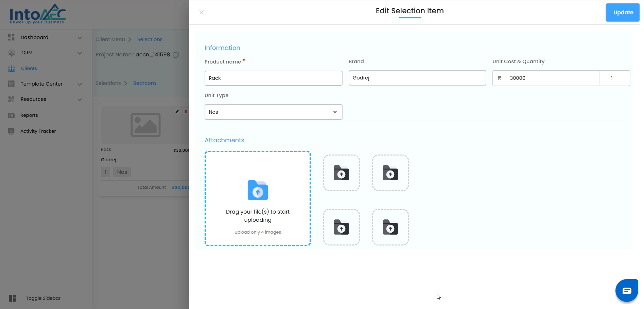Screen dimensions: 644x309
Task: Edit the quantity field showing 1
Action: [x=614, y=78]
